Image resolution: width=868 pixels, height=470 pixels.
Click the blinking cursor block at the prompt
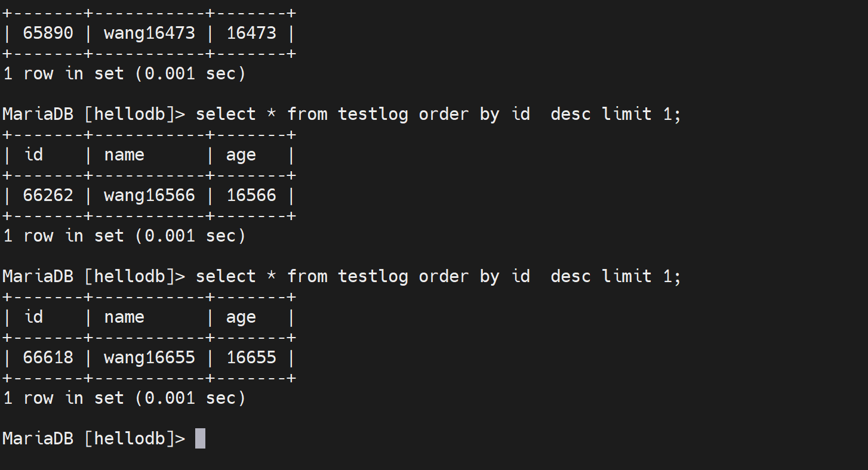click(x=201, y=438)
